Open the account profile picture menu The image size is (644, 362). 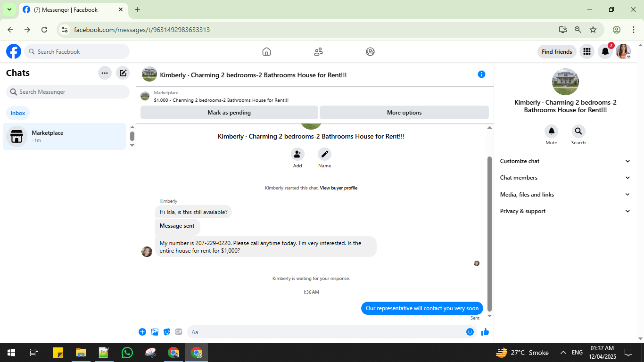tap(623, 51)
